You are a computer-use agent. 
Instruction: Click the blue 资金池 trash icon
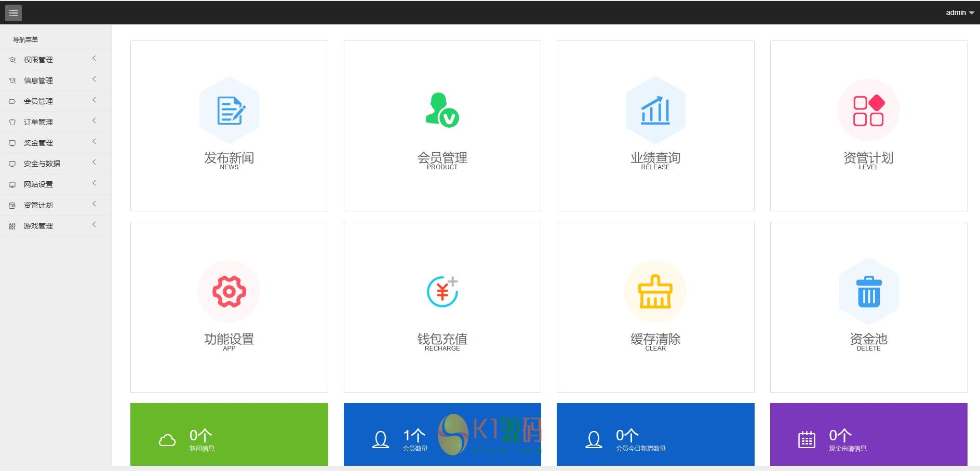(x=868, y=291)
